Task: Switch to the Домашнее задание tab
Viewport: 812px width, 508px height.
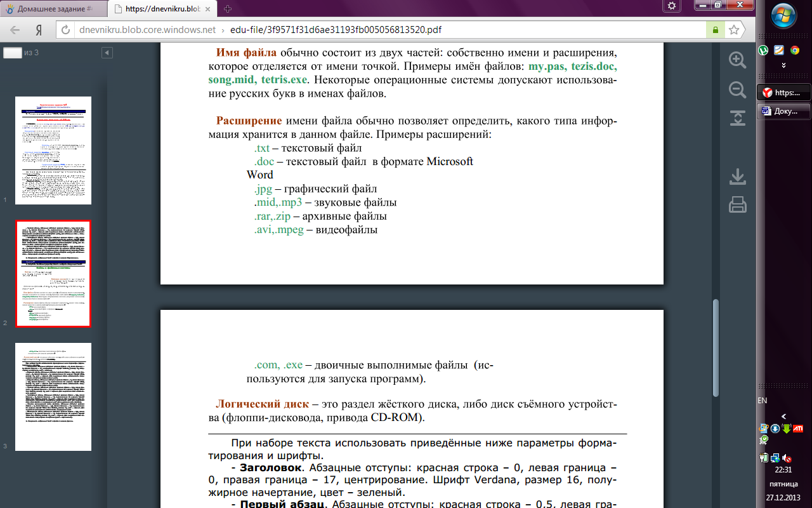Action: pyautogui.click(x=53, y=9)
